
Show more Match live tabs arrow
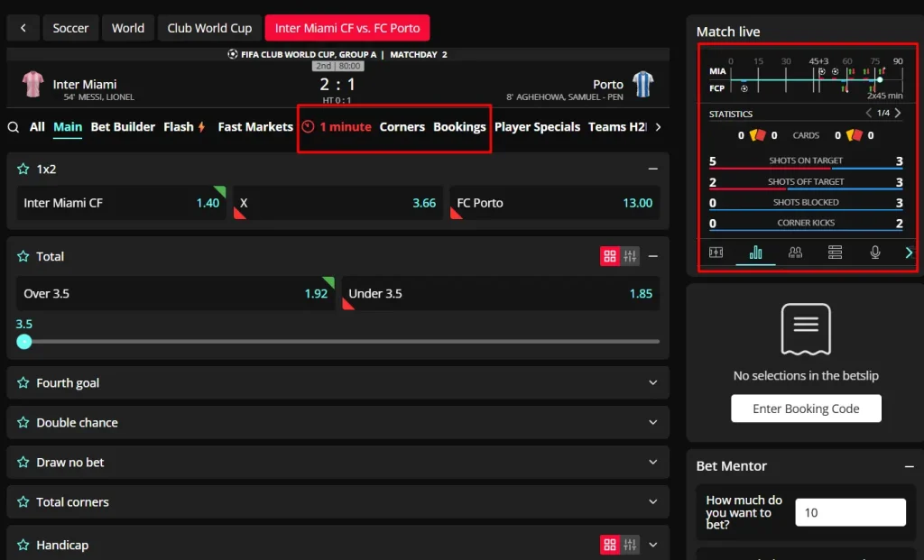pos(909,252)
